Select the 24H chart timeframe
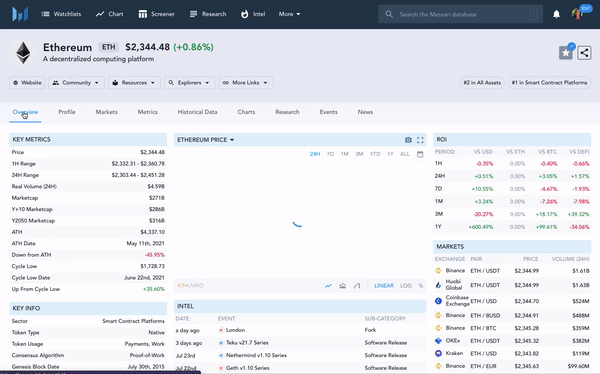 point(315,154)
